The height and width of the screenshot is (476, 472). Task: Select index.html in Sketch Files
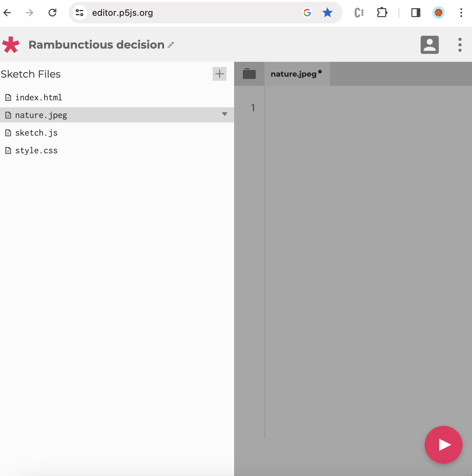[38, 97]
